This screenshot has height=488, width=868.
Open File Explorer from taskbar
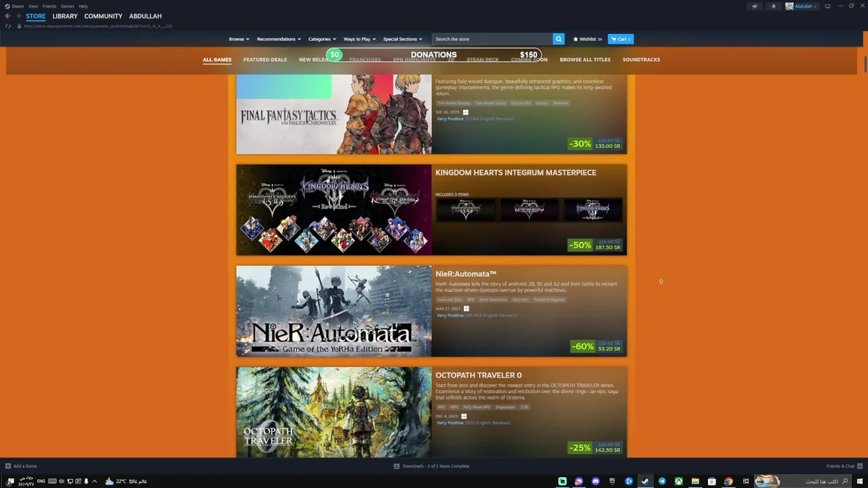click(695, 481)
